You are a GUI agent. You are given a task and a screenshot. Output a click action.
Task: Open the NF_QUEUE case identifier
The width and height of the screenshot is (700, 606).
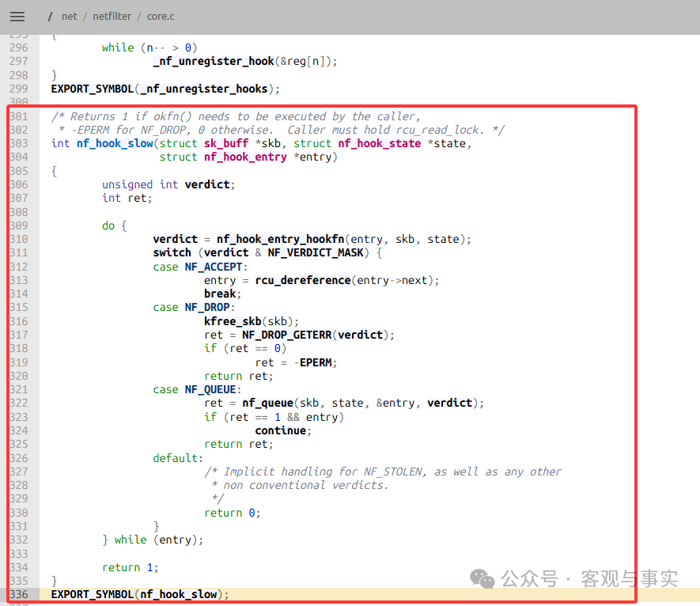(x=210, y=390)
